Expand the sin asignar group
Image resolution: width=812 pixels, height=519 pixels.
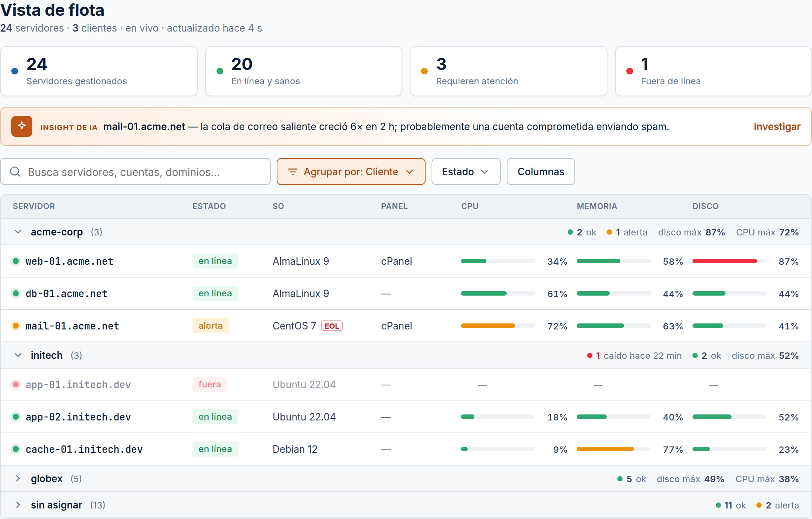point(18,505)
